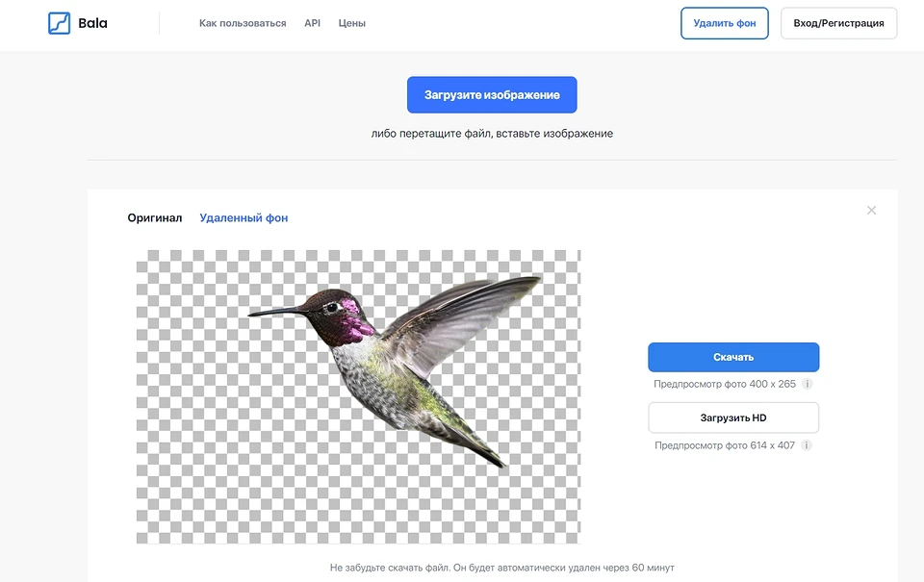Viewport: 924px width, 582px height.
Task: Select the Удаленный фон tab
Action: (244, 218)
